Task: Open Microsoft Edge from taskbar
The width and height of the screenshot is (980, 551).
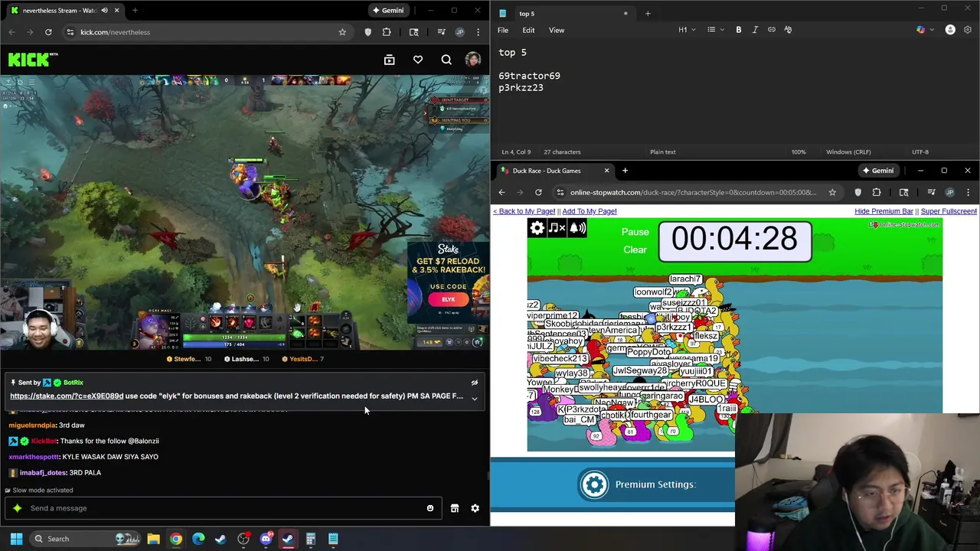Action: [198, 539]
